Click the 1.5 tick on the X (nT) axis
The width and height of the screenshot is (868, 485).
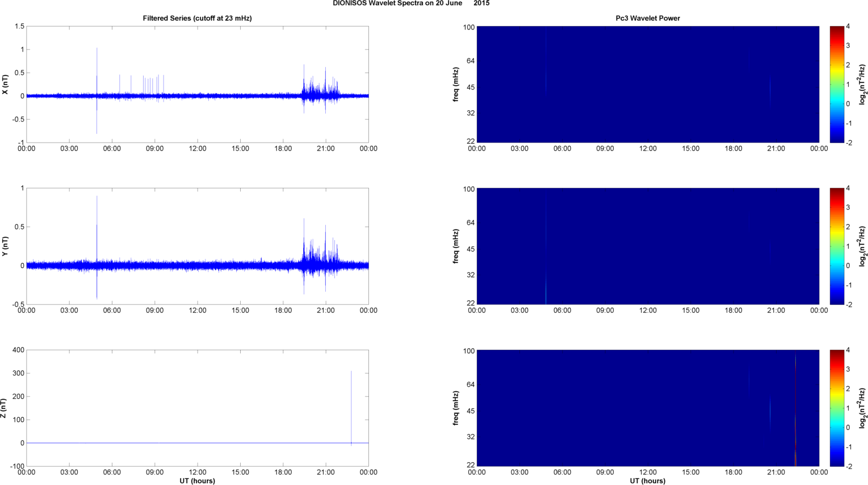point(19,26)
